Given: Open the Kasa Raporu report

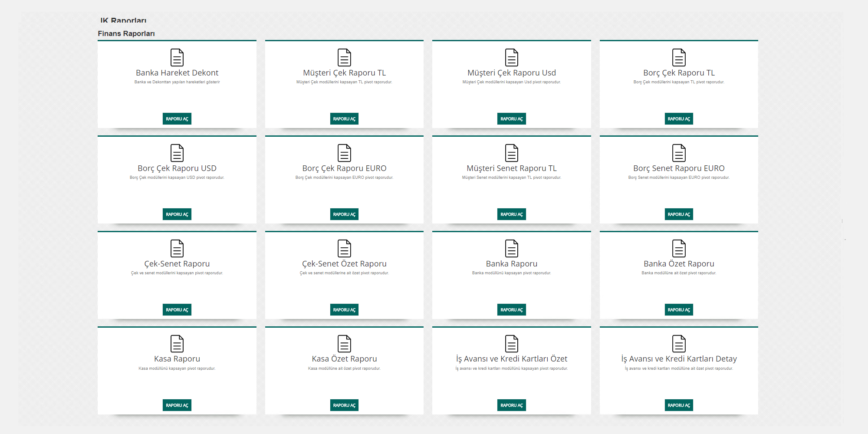Looking at the screenshot, I should pyautogui.click(x=177, y=405).
